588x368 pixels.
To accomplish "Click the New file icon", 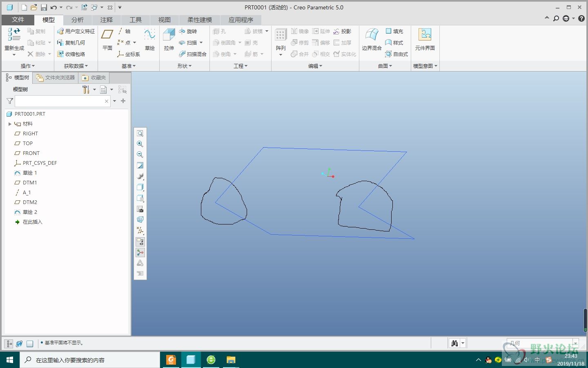I will [24, 7].
